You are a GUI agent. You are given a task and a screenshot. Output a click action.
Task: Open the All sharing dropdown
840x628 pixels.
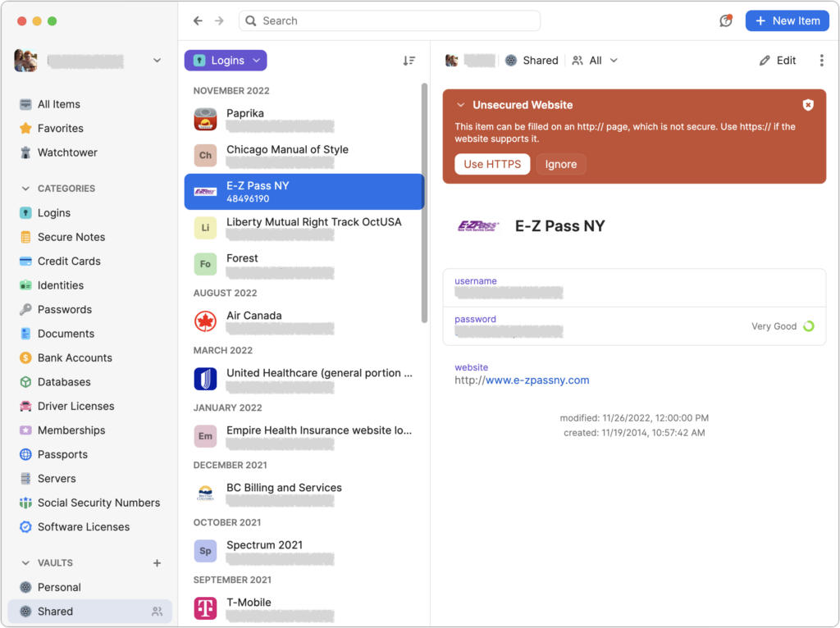[x=596, y=61]
